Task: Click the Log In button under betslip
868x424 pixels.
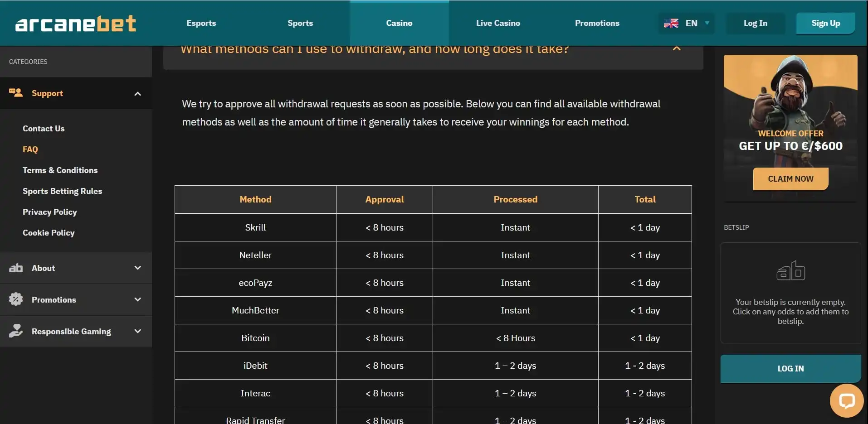Action: pos(790,369)
